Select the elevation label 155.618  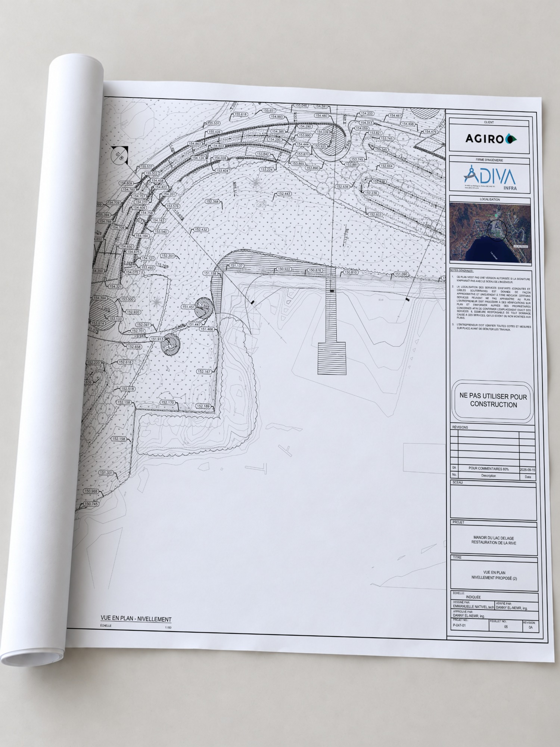[x=241, y=115]
